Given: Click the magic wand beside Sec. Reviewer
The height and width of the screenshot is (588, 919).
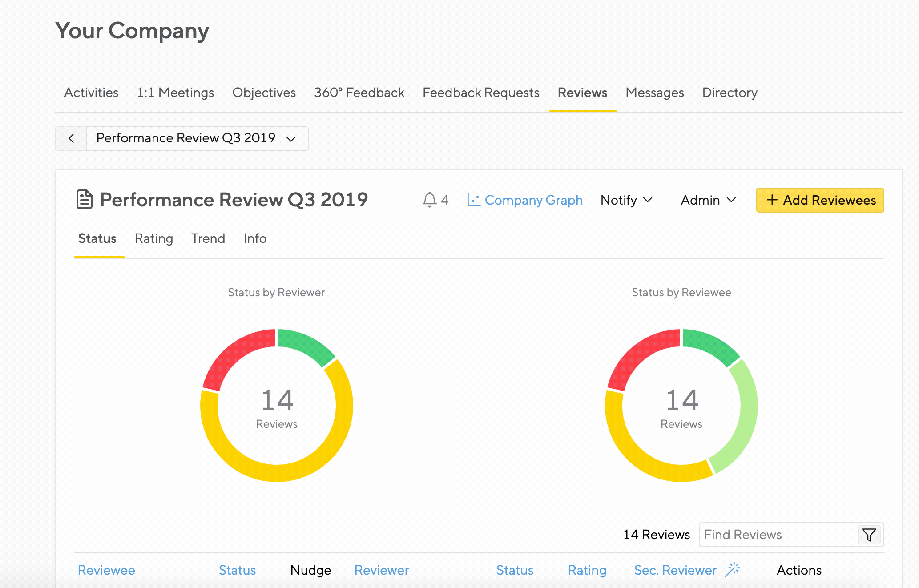Looking at the screenshot, I should [x=732, y=569].
